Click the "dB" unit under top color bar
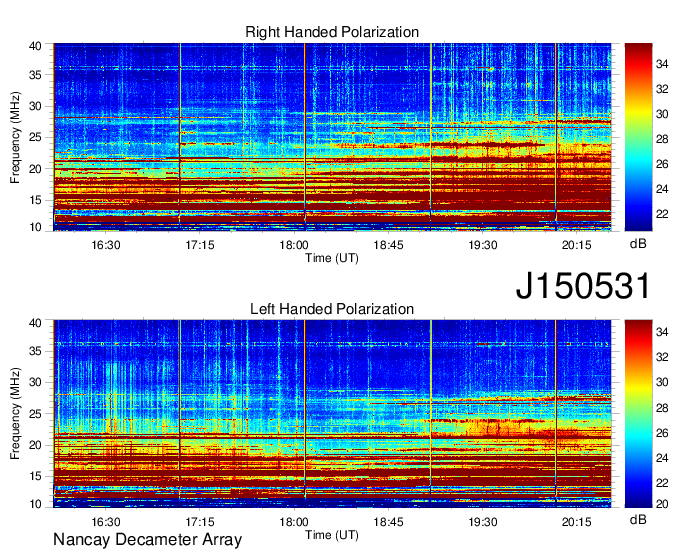 click(638, 244)
